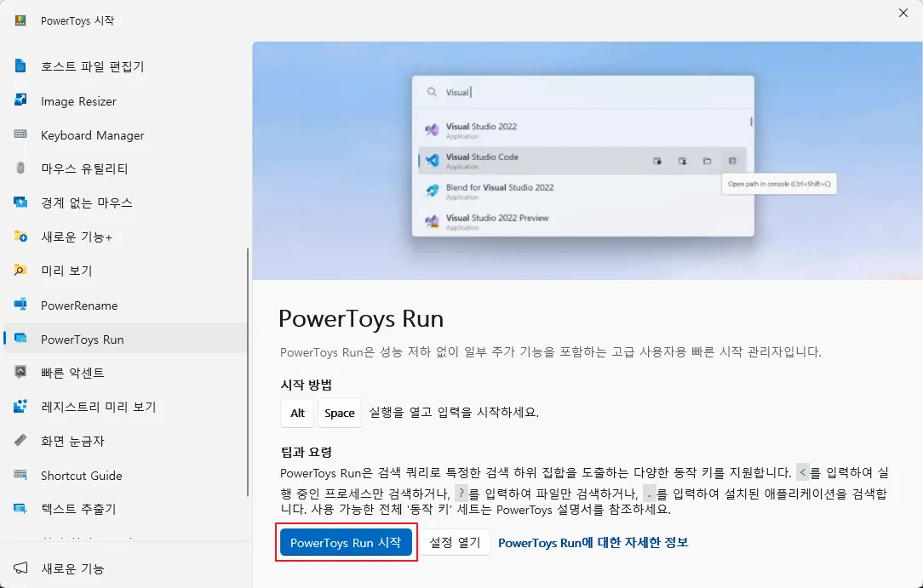Open Shortcut Guide page
The width and height of the screenshot is (923, 588).
pos(125,475)
